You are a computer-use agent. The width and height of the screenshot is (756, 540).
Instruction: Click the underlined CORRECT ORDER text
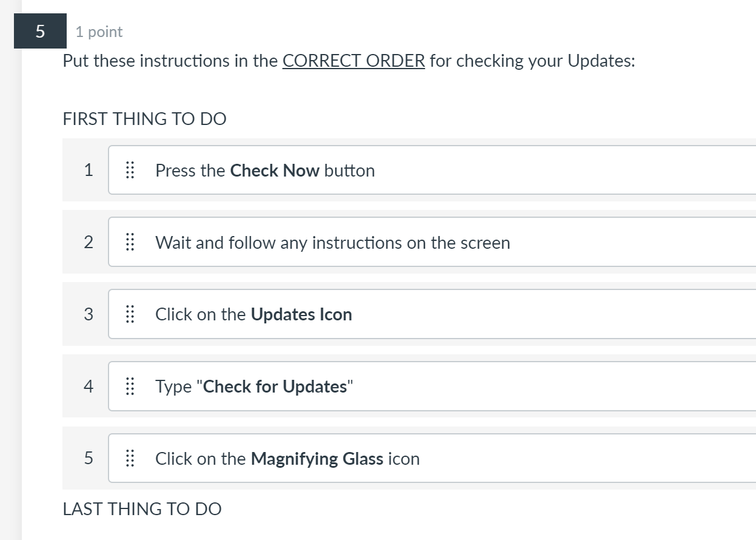[353, 61]
